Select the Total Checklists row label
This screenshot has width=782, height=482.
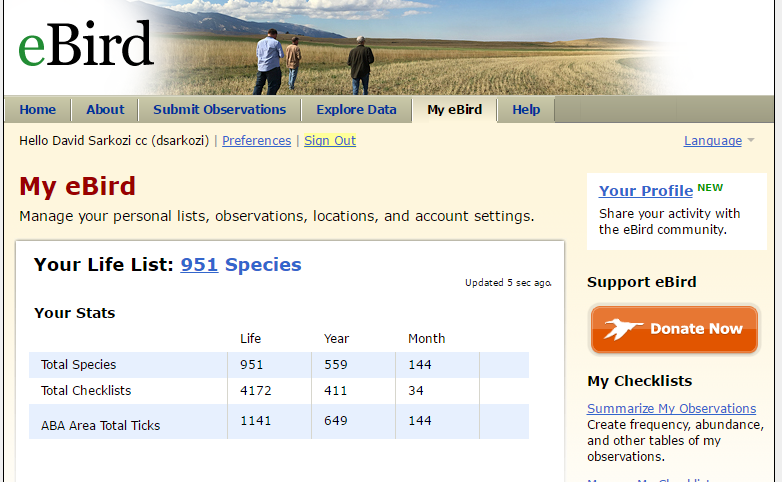coord(86,391)
